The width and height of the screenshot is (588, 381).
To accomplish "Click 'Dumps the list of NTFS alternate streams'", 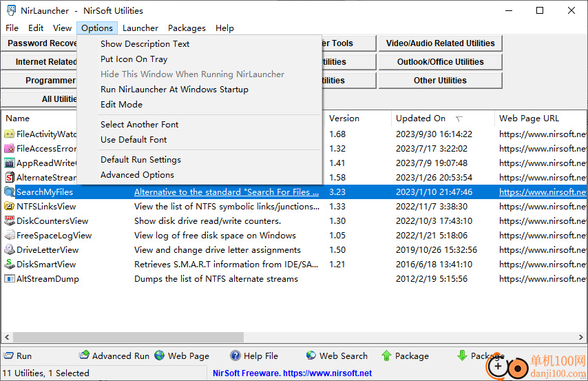I will tap(216, 279).
